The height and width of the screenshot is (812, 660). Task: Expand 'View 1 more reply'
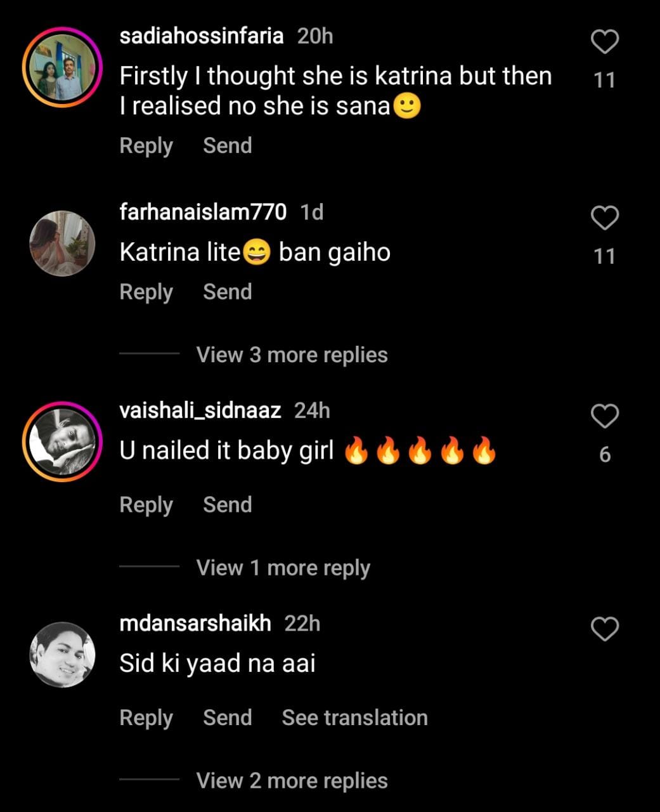pyautogui.click(x=283, y=568)
